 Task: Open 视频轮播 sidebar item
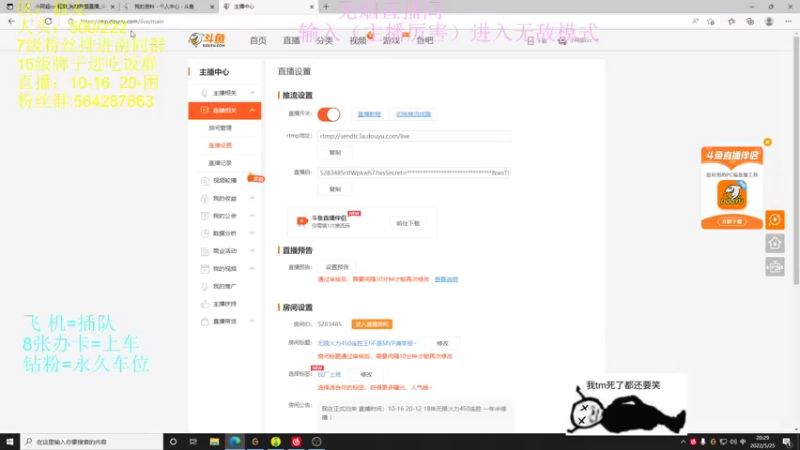[x=224, y=181]
